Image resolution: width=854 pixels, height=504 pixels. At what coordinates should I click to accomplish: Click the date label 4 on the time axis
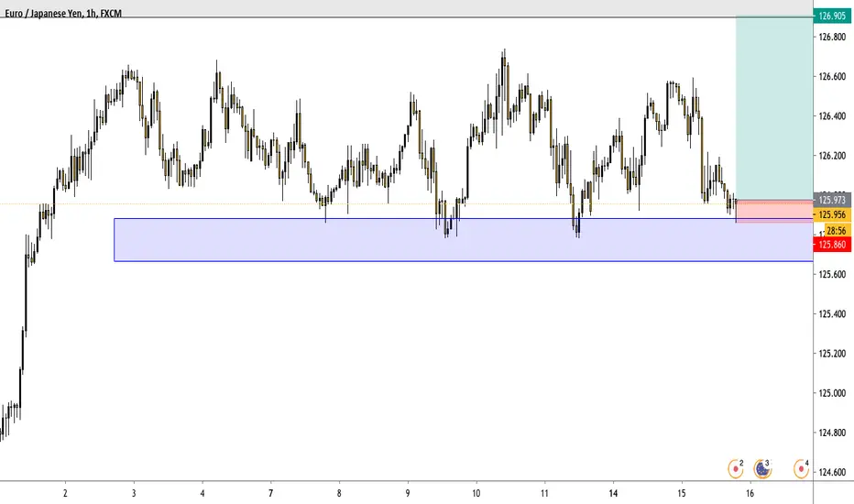[x=203, y=493]
